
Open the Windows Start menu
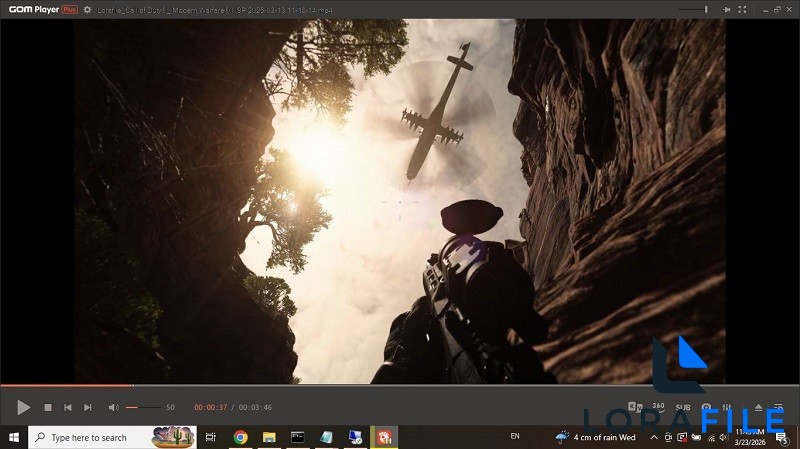pos(14,437)
